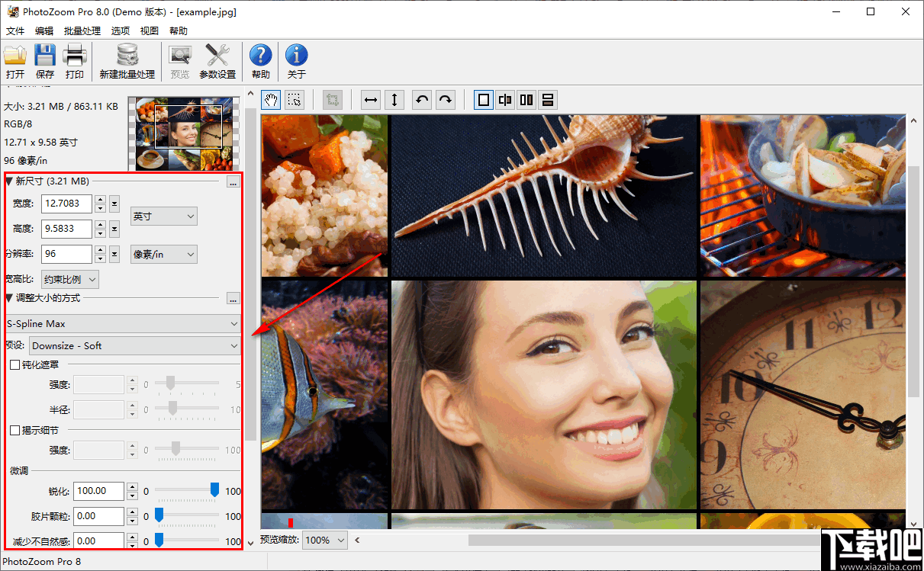
Task: Select the hand pan tool
Action: coord(270,99)
